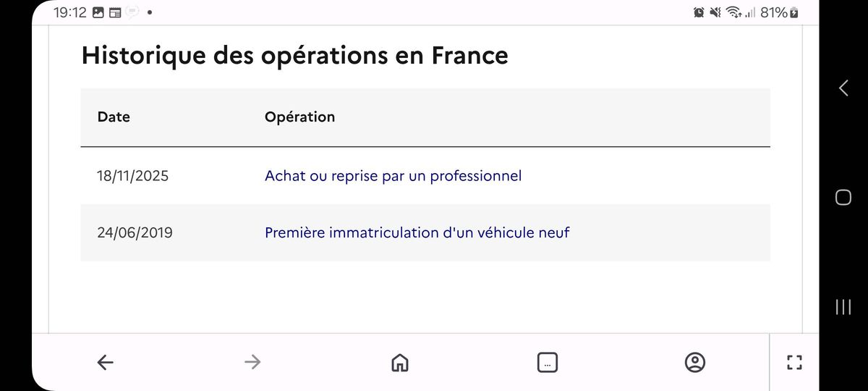Click the Opération column header
This screenshot has height=391, width=868.
(x=299, y=117)
